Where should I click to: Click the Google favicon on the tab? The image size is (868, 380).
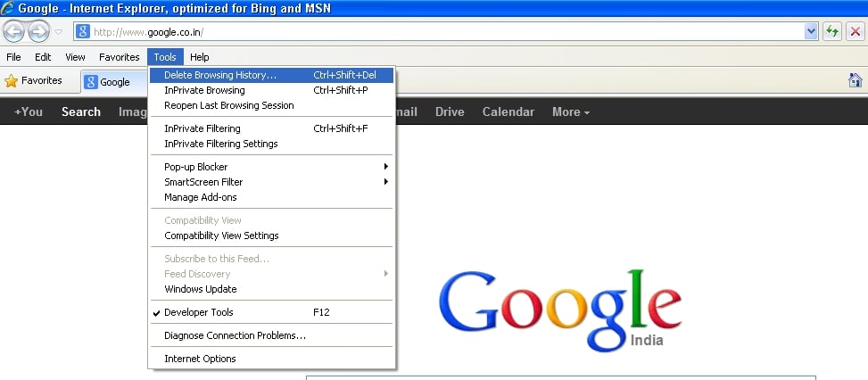[90, 82]
